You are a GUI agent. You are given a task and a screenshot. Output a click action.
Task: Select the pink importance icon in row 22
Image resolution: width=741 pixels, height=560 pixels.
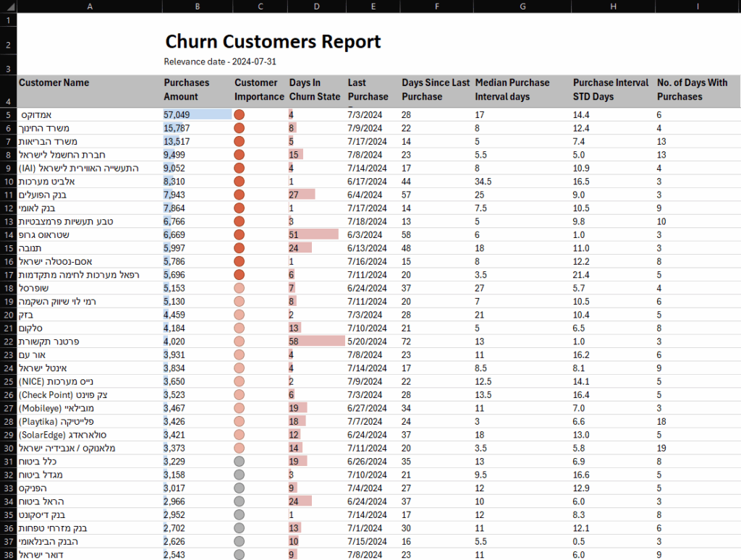pos(240,341)
